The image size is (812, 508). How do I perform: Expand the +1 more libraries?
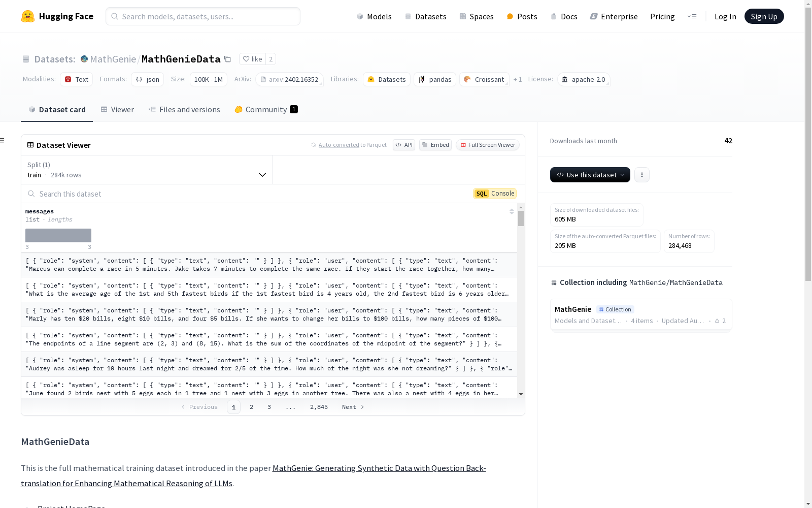point(518,79)
